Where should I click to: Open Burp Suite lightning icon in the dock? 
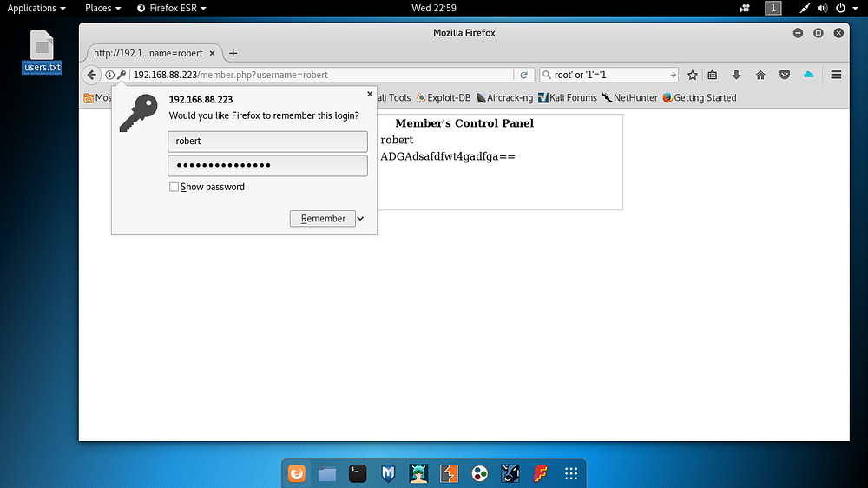pos(449,473)
